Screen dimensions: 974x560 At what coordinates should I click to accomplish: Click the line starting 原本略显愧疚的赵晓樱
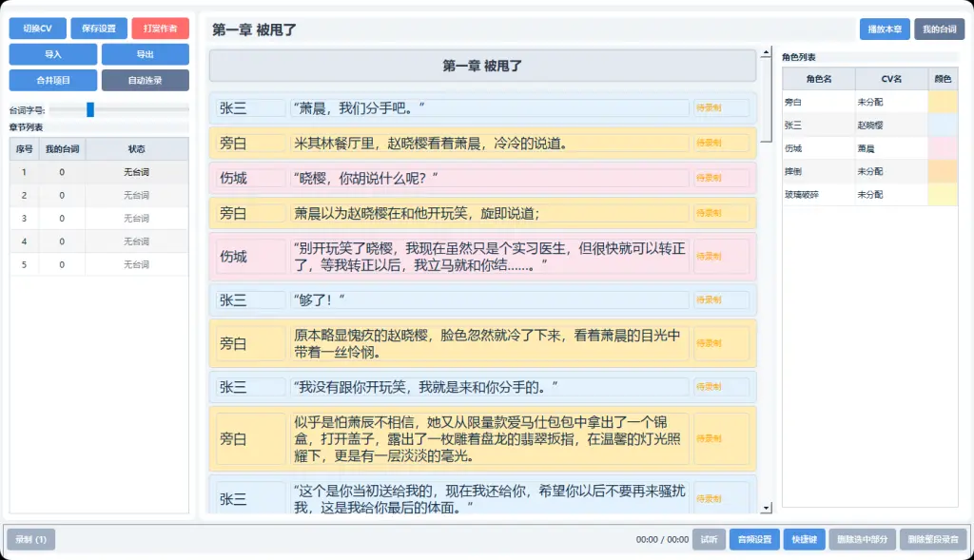tap(490, 343)
